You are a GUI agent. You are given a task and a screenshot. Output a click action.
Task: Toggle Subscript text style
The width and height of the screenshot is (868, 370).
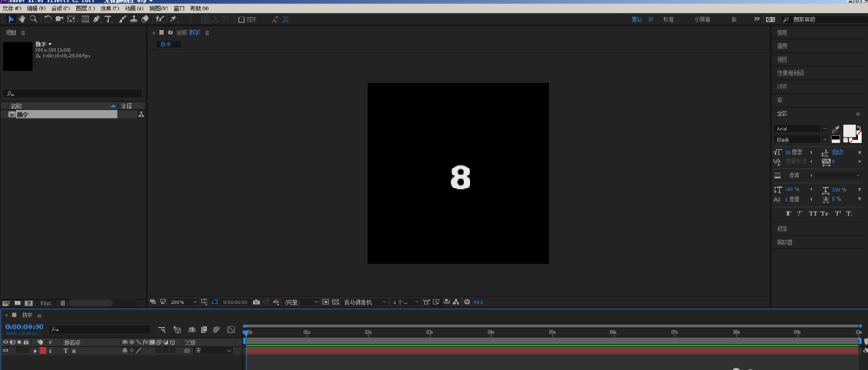(x=849, y=214)
